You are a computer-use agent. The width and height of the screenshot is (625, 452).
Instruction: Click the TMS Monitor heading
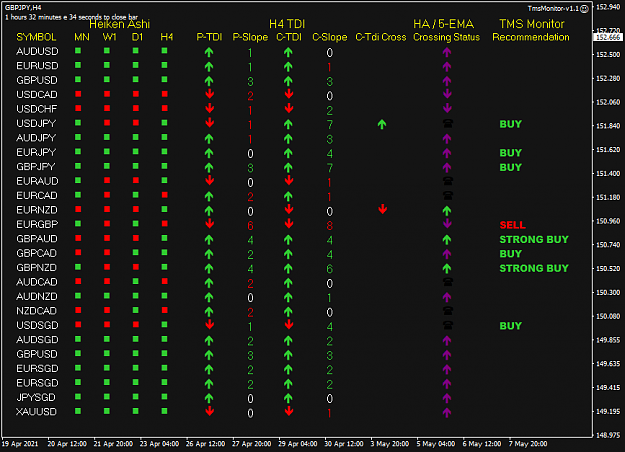point(532,24)
